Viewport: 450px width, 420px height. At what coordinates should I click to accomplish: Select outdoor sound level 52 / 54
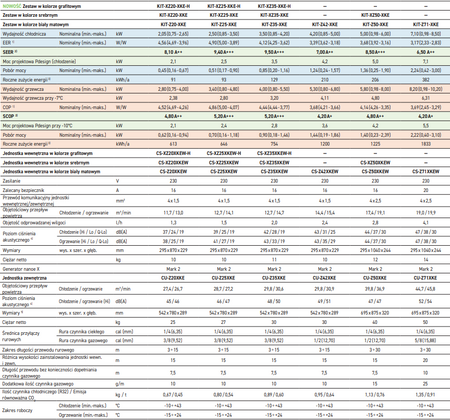426,301
